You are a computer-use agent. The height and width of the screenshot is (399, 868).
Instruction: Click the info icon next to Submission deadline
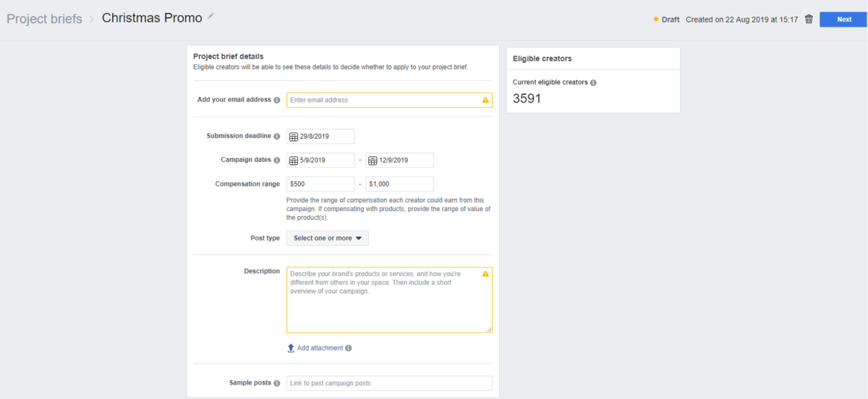tap(277, 136)
